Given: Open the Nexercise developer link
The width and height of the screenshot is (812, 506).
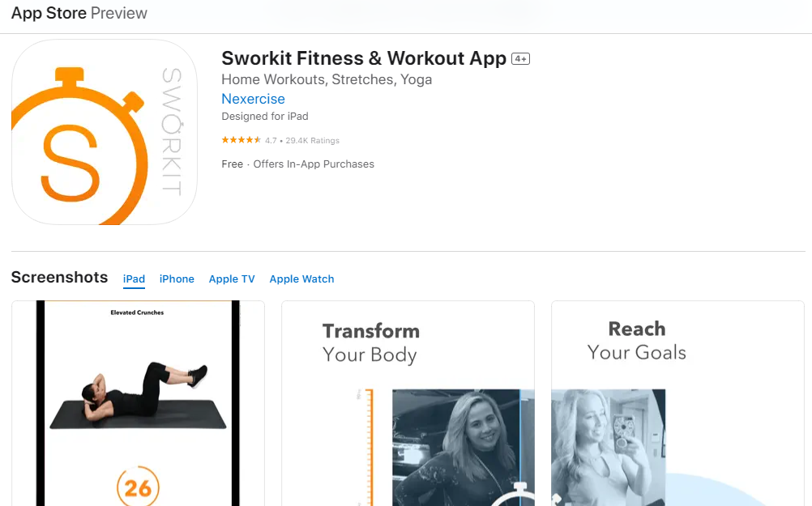Looking at the screenshot, I should tap(253, 99).
